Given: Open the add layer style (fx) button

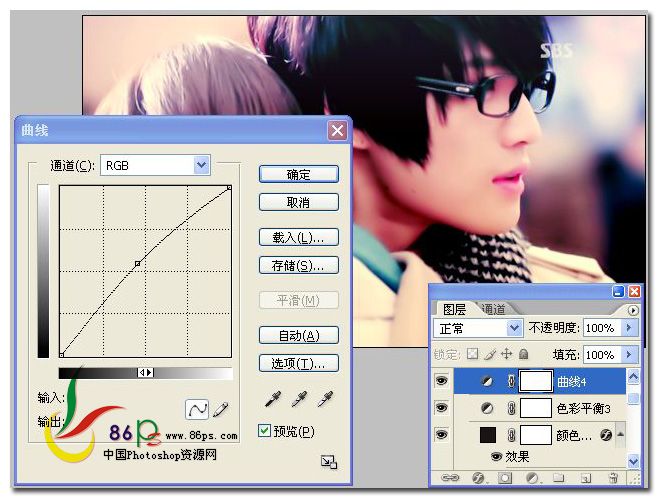Looking at the screenshot, I should 478,478.
